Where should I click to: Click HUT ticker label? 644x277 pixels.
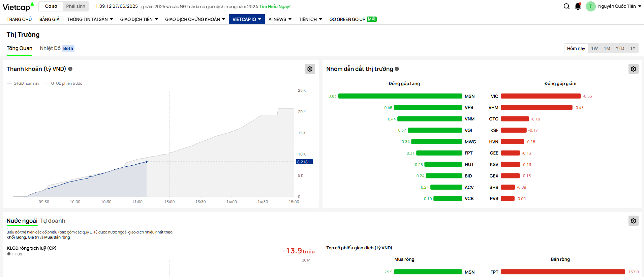click(x=469, y=165)
